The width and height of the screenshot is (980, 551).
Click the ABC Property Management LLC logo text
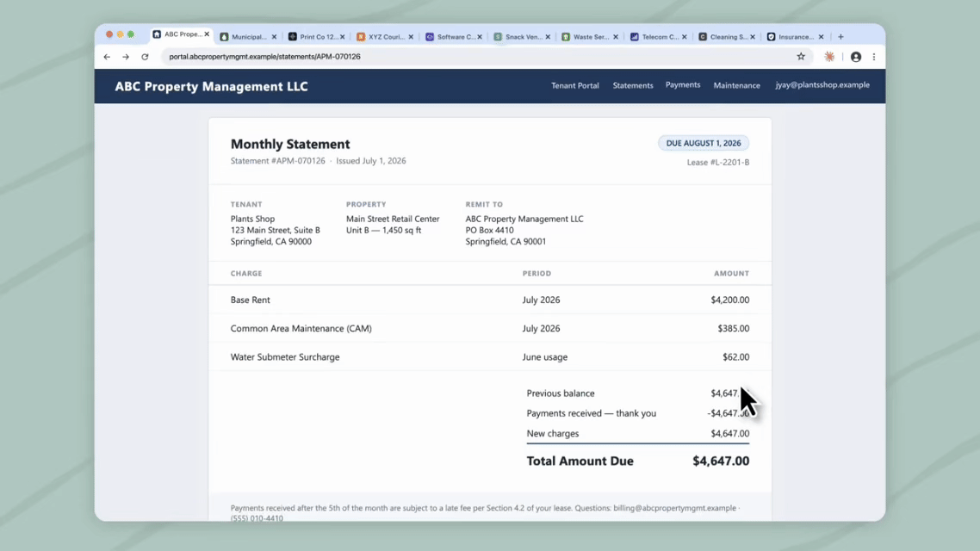coord(211,86)
